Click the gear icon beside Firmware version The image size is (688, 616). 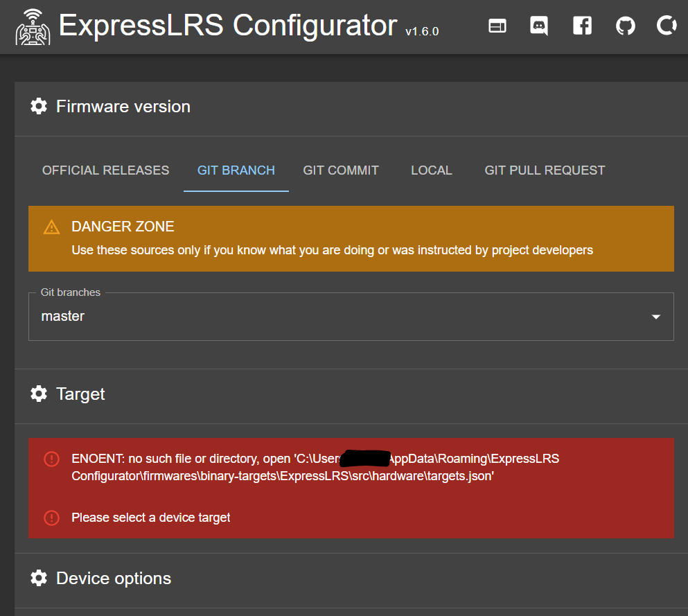pos(39,106)
